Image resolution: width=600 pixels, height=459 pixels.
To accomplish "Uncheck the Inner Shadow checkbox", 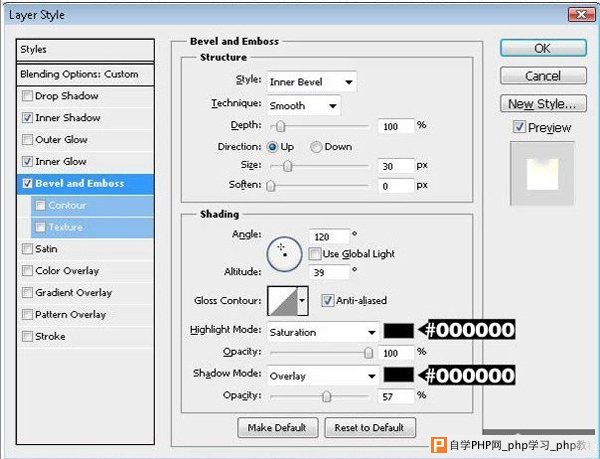I will coord(27,117).
